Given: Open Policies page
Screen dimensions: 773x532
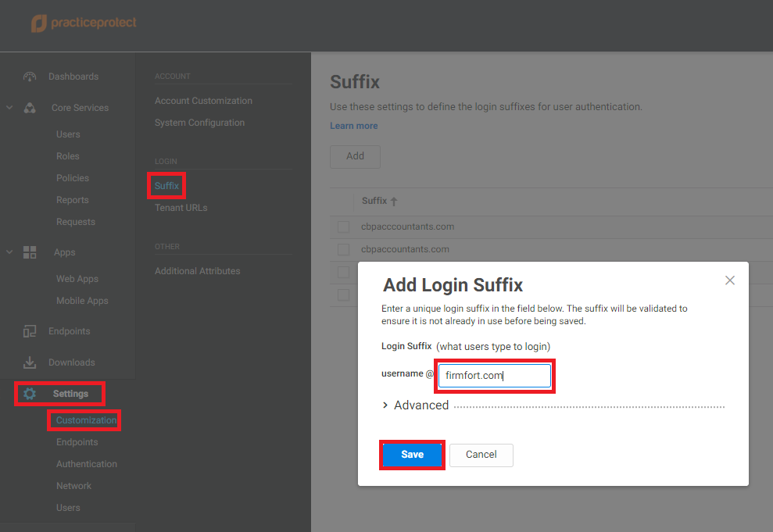Looking at the screenshot, I should point(73,178).
